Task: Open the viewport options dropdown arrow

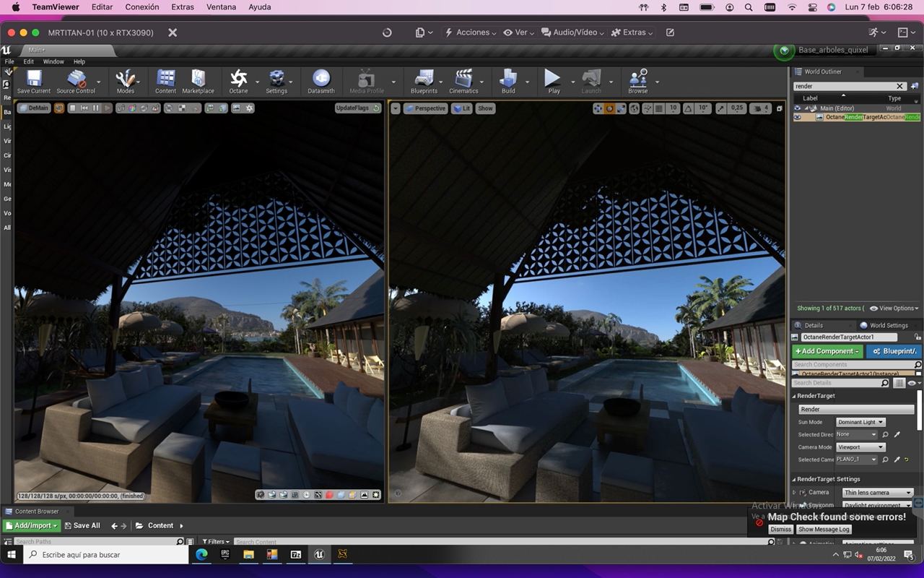Action: coord(396,108)
